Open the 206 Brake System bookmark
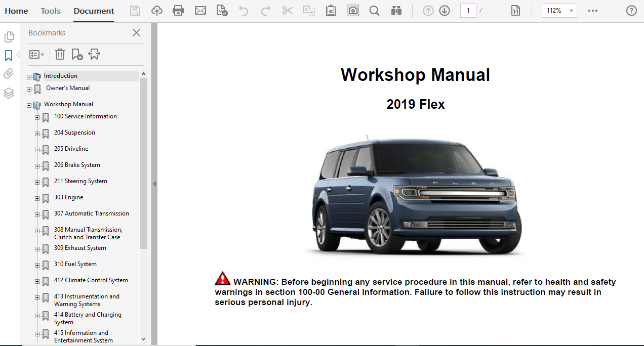This screenshot has height=346, width=644. pos(77,165)
